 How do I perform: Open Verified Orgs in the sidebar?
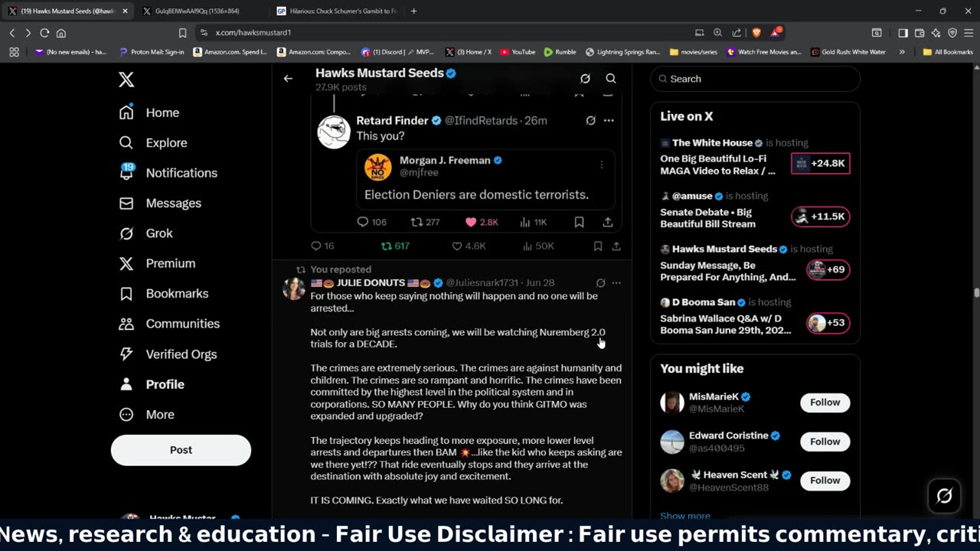pos(168,354)
